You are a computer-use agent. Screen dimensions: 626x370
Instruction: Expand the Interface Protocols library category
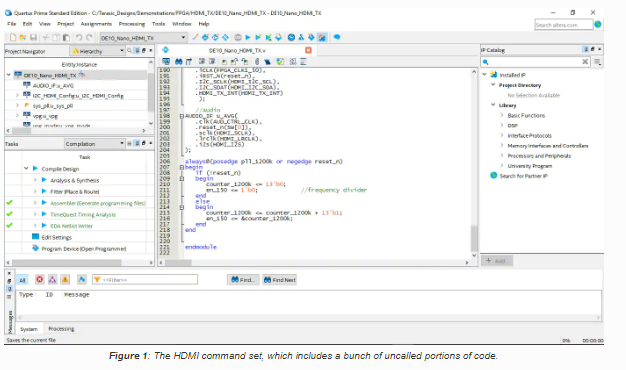502,135
